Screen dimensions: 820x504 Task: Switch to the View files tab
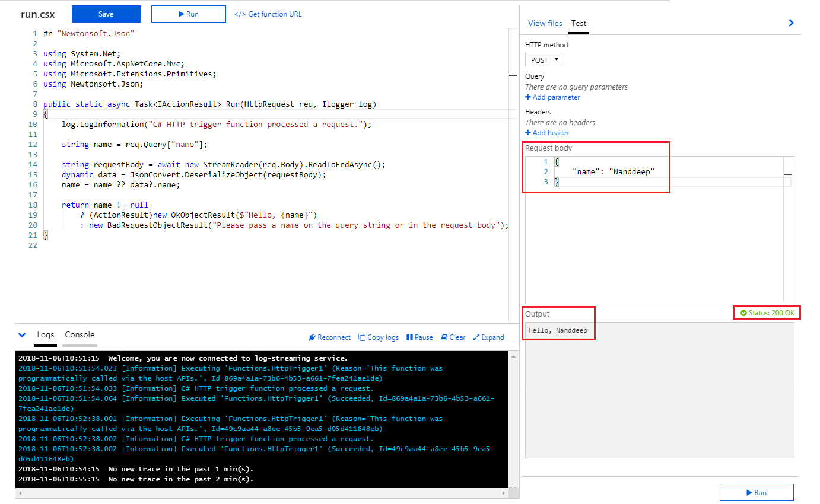click(x=545, y=24)
